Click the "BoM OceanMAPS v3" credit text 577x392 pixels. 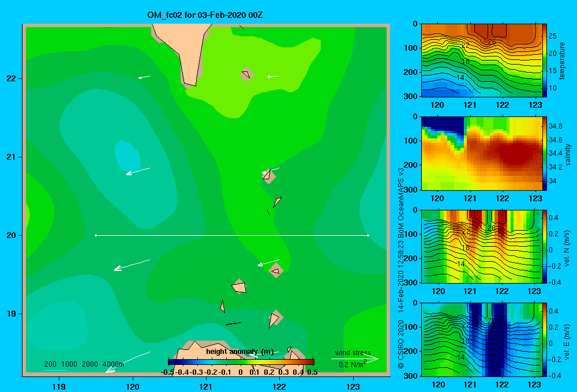point(400,203)
